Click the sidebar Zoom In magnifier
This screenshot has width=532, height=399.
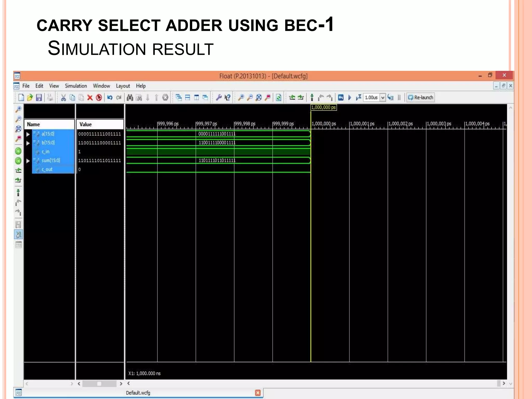click(x=18, y=109)
